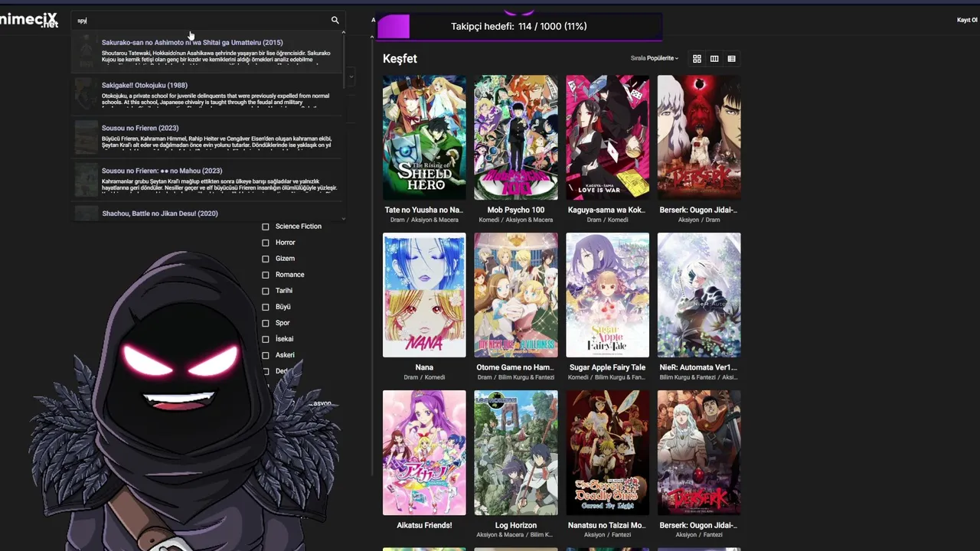Viewport: 980px width, 551px height.
Task: Open the Aikatsu Friends! poster
Action: [x=424, y=452]
